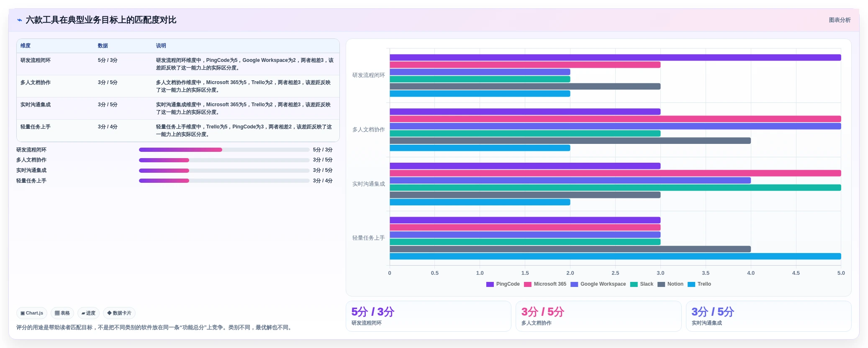The height and width of the screenshot is (348, 868).
Task: Click the 图表分析 label in the header
Action: pyautogui.click(x=840, y=20)
